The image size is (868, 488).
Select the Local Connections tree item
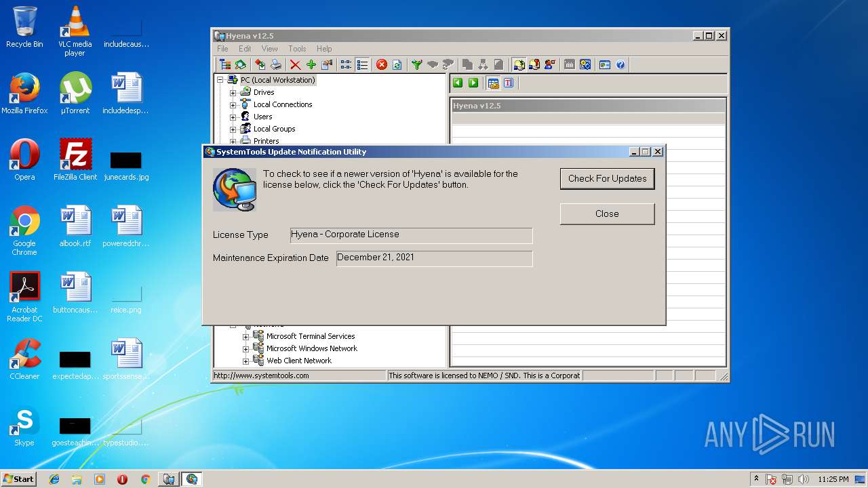click(x=283, y=104)
